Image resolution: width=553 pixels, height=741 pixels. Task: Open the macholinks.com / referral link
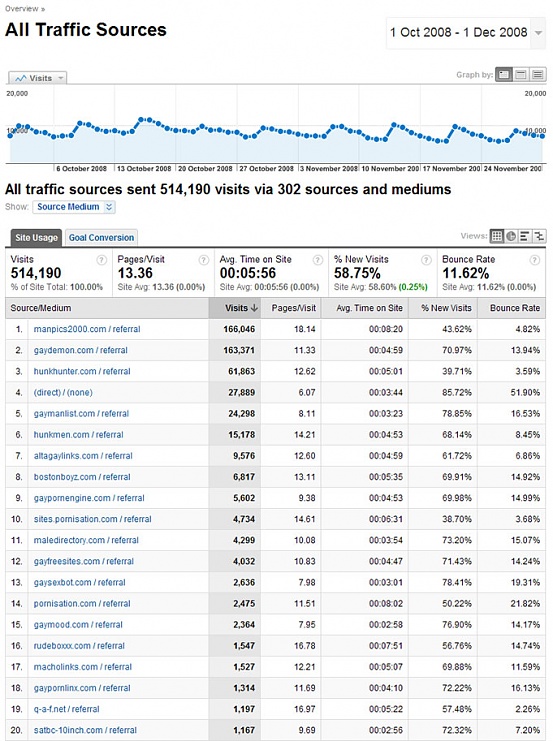click(83, 667)
